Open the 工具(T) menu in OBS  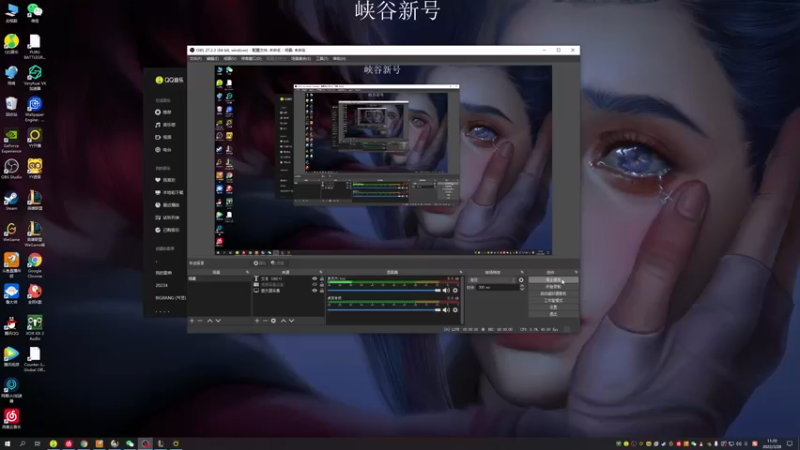coord(321,59)
